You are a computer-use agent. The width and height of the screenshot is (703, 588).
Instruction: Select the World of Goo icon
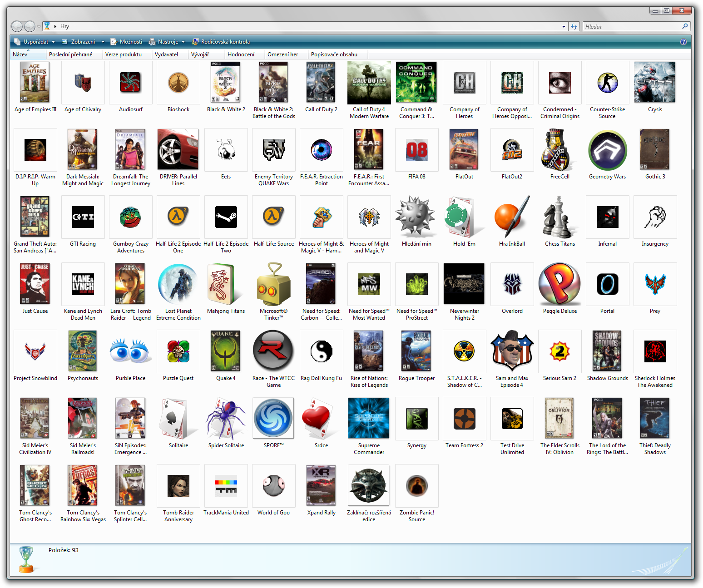click(274, 486)
